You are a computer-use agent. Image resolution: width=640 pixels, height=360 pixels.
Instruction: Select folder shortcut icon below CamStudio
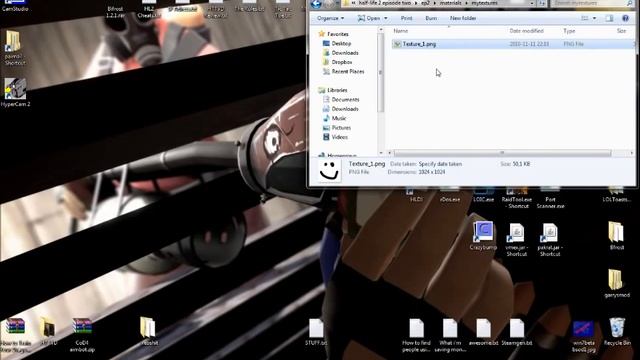15,47
